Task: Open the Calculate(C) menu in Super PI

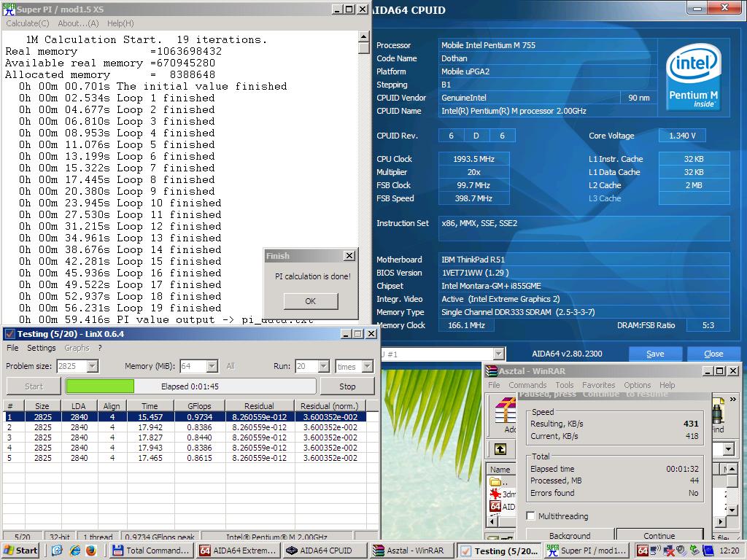Action: click(27, 23)
